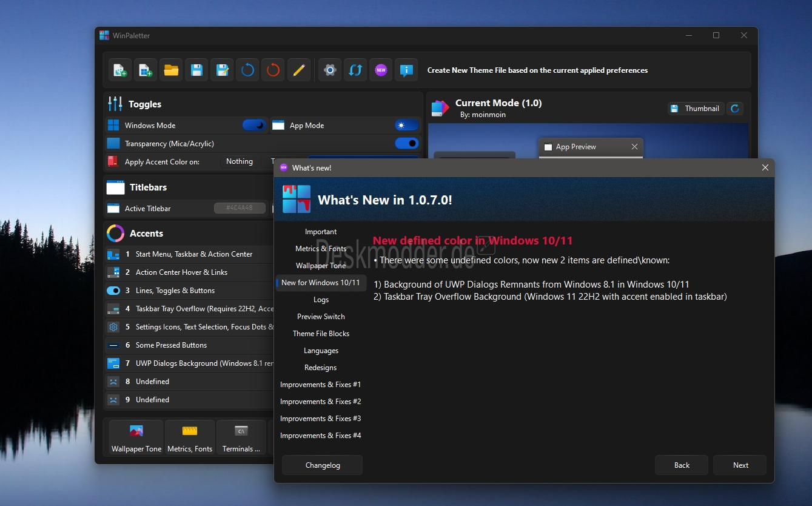Click 'Taskbar Tray Overflow' accent row 4
Screen dimensions: 812x506
(190, 309)
